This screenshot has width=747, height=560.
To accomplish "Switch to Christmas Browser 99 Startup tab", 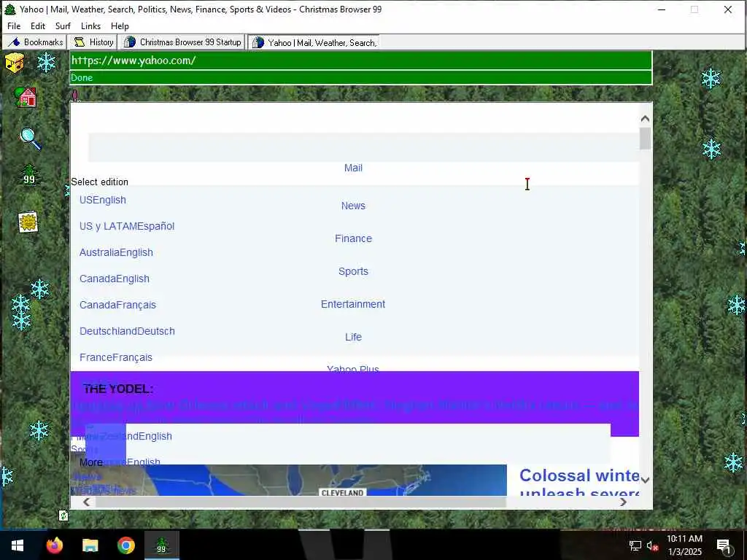I will click(182, 42).
